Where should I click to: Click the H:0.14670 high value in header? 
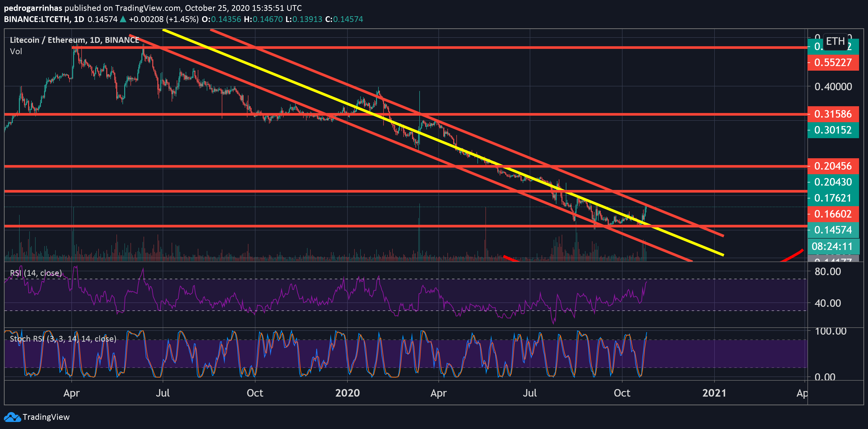(x=263, y=20)
